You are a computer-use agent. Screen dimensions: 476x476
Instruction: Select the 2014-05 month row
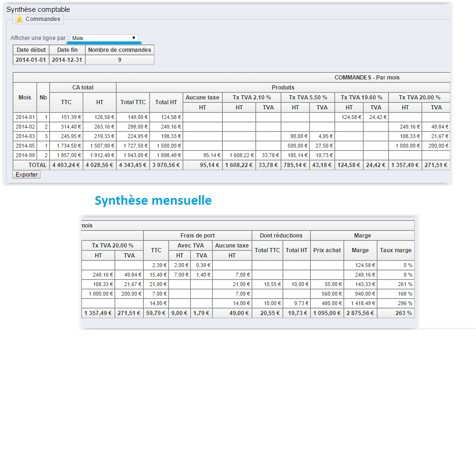pos(25,146)
